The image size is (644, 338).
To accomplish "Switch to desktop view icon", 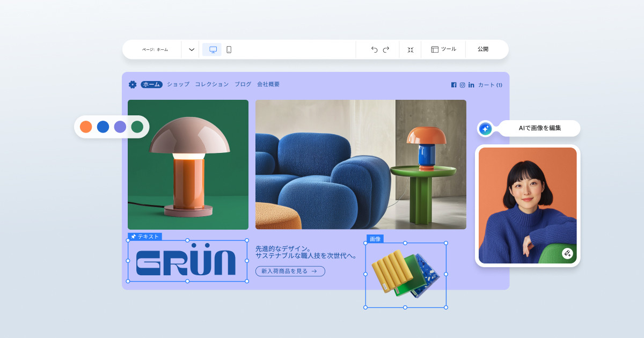I will pos(213,49).
